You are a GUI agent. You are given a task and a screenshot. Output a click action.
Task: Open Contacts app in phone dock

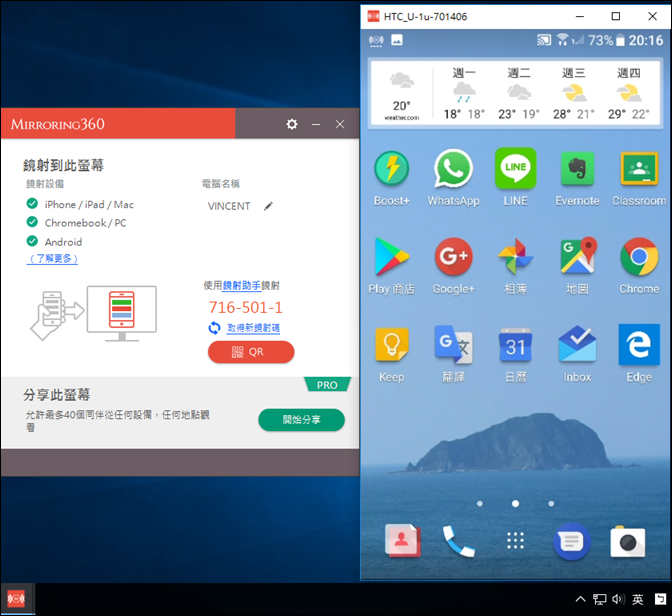point(402,541)
